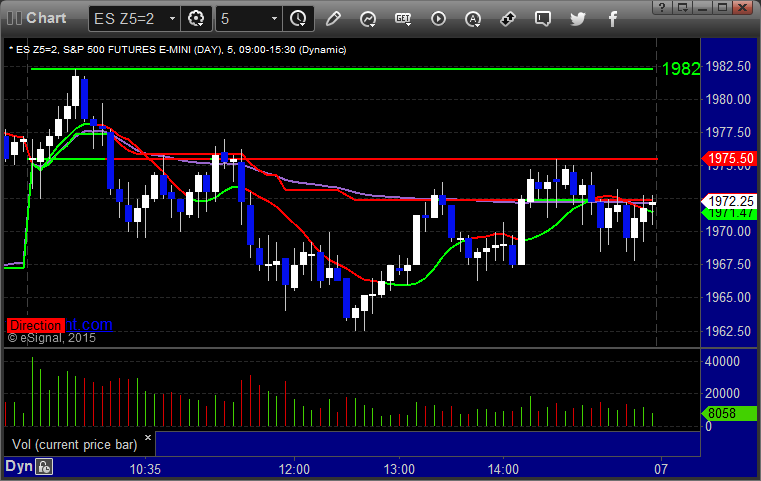
Task: Open chart settings gear icon
Action: tap(196, 19)
